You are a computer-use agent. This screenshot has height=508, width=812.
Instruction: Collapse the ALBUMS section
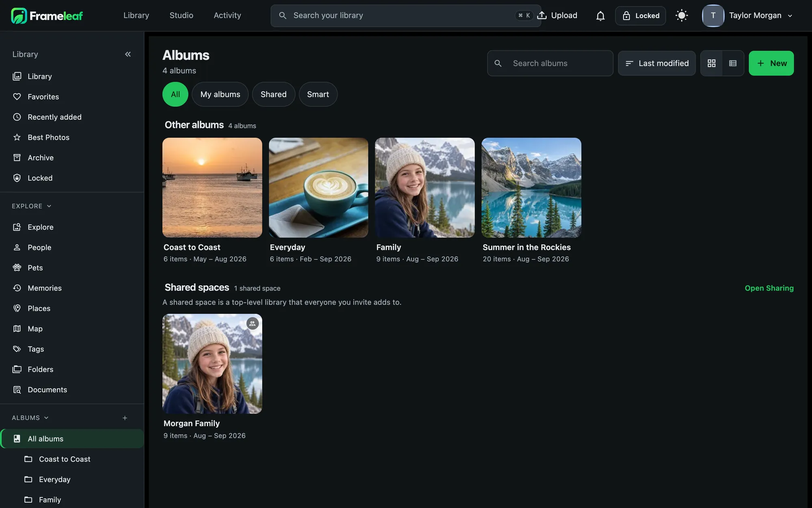(x=30, y=418)
